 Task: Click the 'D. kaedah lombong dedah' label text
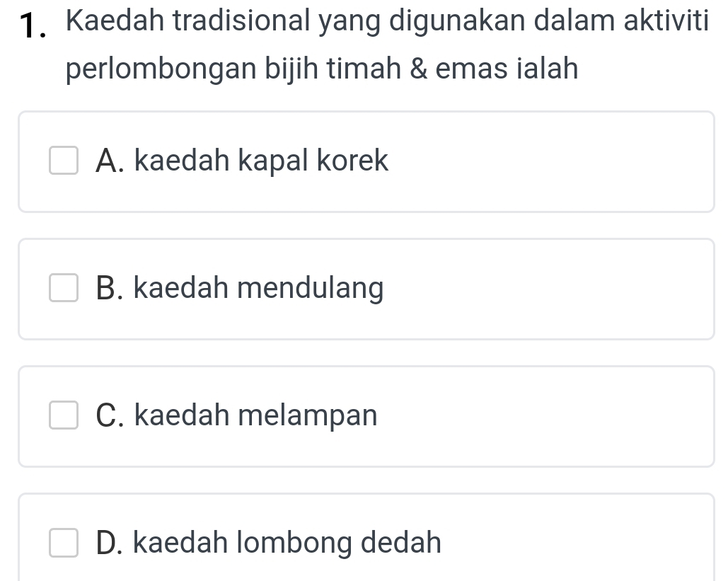(x=268, y=543)
